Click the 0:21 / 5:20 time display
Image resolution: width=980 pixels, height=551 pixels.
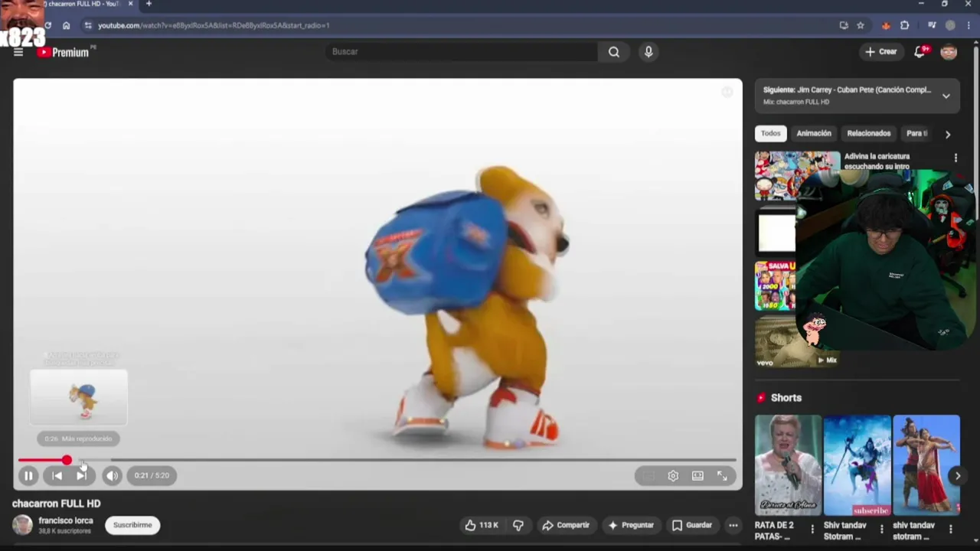152,475
